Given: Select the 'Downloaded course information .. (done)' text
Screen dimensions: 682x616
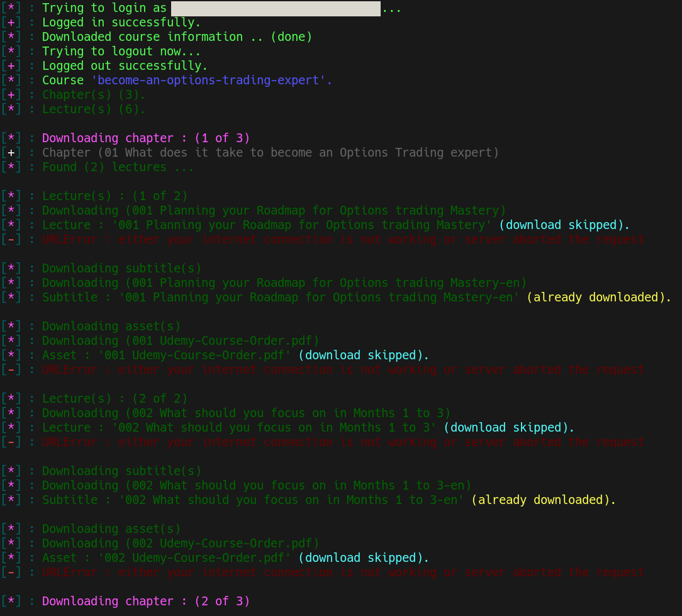Looking at the screenshot, I should tap(177, 37).
